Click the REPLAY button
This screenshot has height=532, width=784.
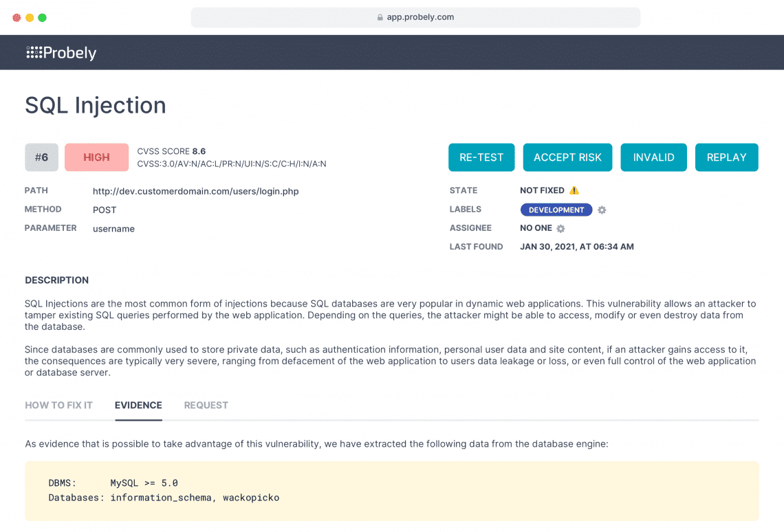(x=726, y=157)
